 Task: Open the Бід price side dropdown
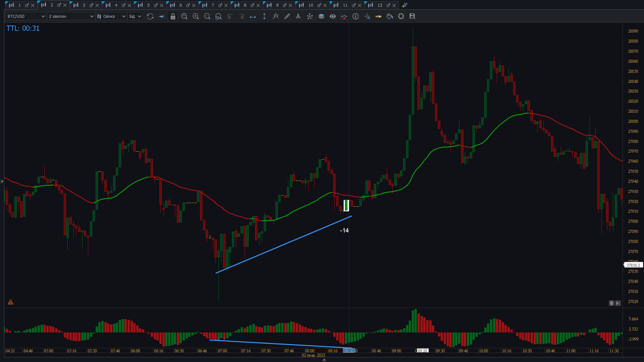(135, 16)
